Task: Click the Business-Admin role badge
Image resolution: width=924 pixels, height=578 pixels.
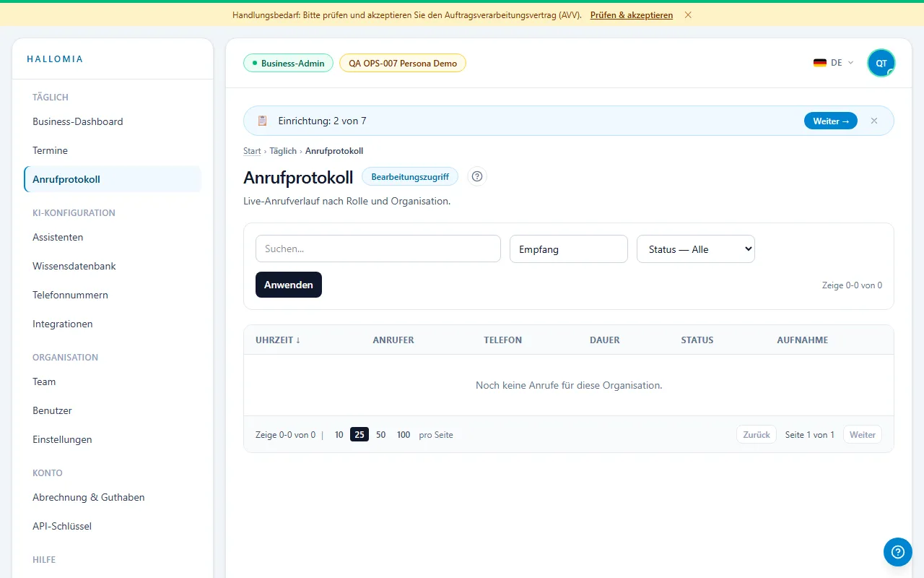Action: point(289,63)
